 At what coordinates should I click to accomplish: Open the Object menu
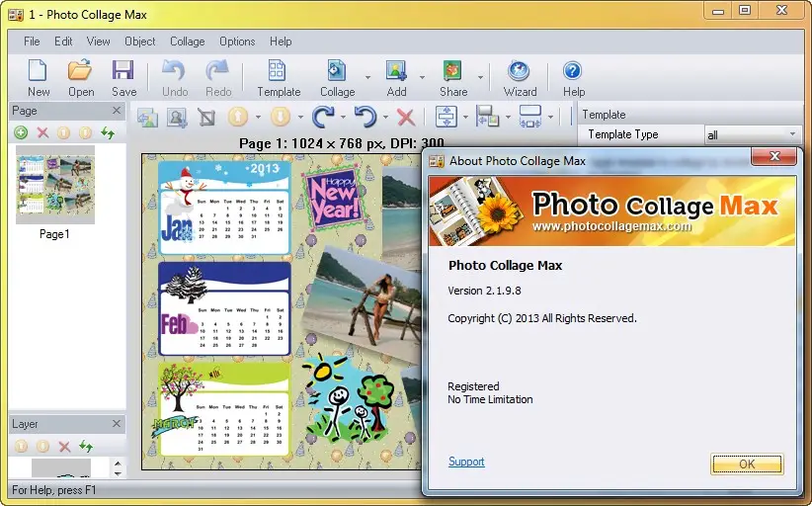(140, 42)
